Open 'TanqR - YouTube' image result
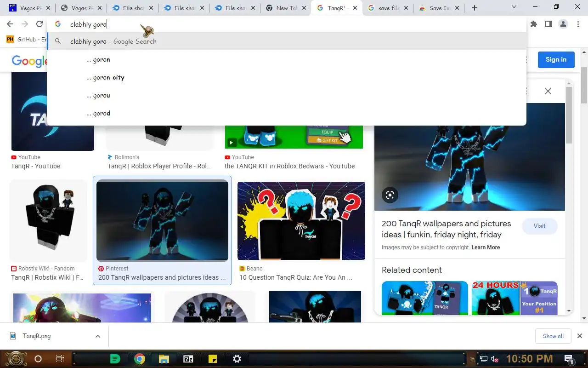 36,166
